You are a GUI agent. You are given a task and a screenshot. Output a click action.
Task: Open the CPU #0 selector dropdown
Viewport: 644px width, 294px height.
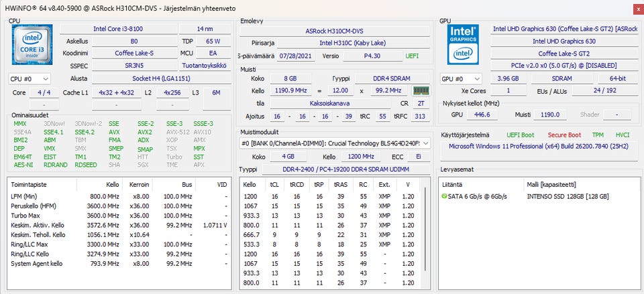point(29,78)
